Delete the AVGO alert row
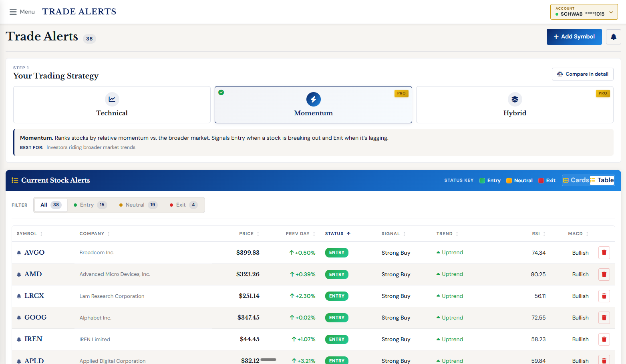The height and width of the screenshot is (364, 626). pyautogui.click(x=604, y=253)
